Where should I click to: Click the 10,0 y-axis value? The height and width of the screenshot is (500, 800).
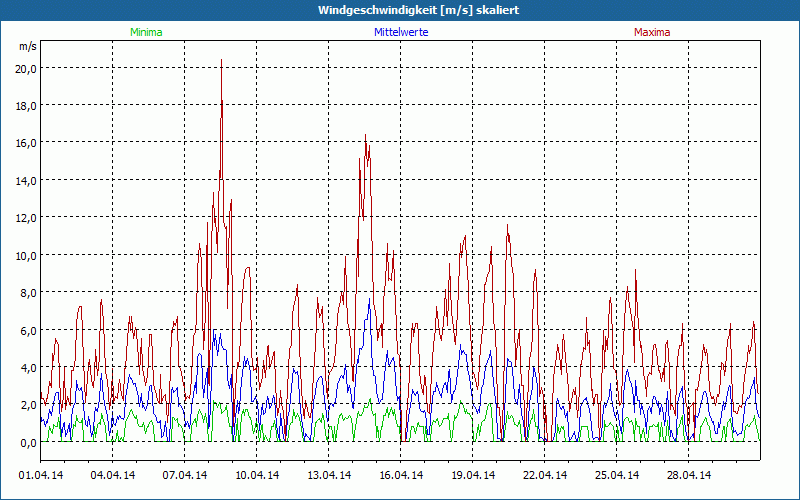coord(26,256)
